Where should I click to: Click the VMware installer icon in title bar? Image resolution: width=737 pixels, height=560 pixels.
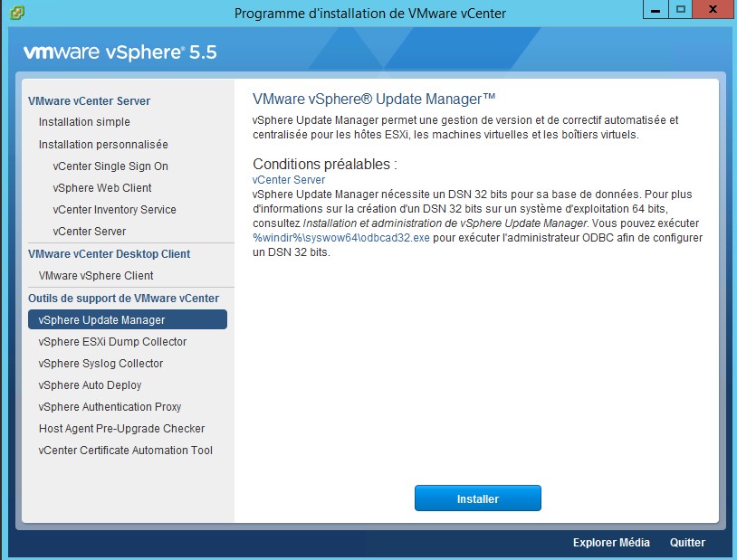point(16,13)
